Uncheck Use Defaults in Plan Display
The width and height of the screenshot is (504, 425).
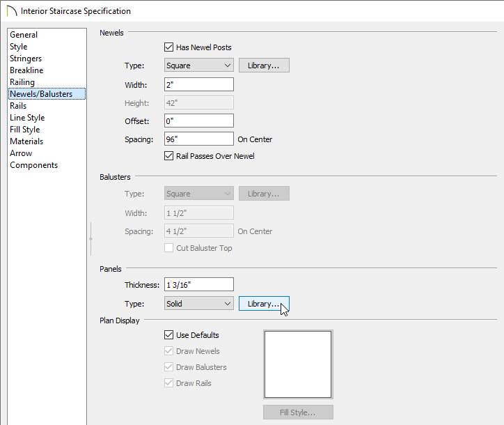click(x=168, y=335)
